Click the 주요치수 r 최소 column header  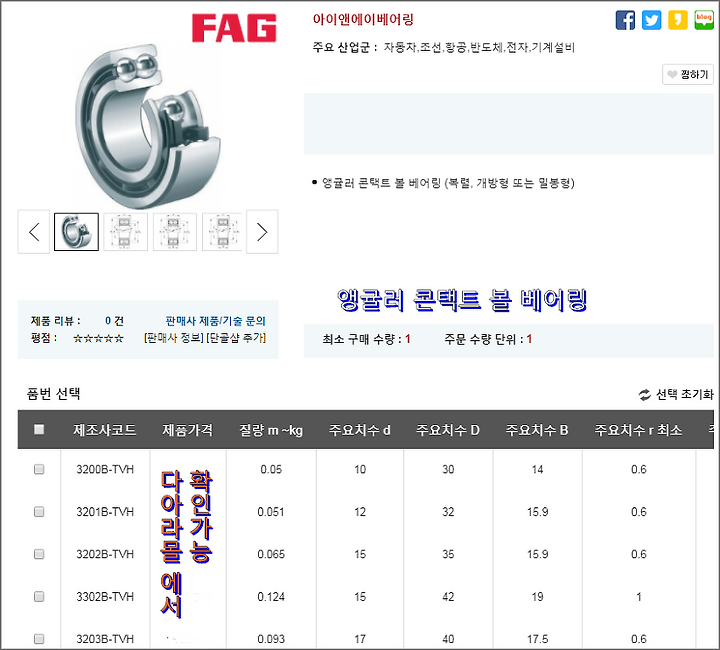(638, 430)
